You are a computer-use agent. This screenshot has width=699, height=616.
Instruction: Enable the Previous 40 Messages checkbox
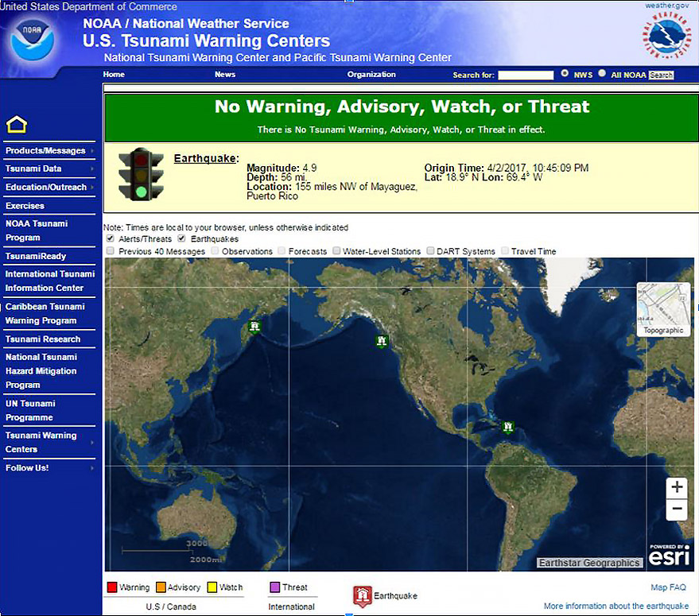tap(110, 251)
